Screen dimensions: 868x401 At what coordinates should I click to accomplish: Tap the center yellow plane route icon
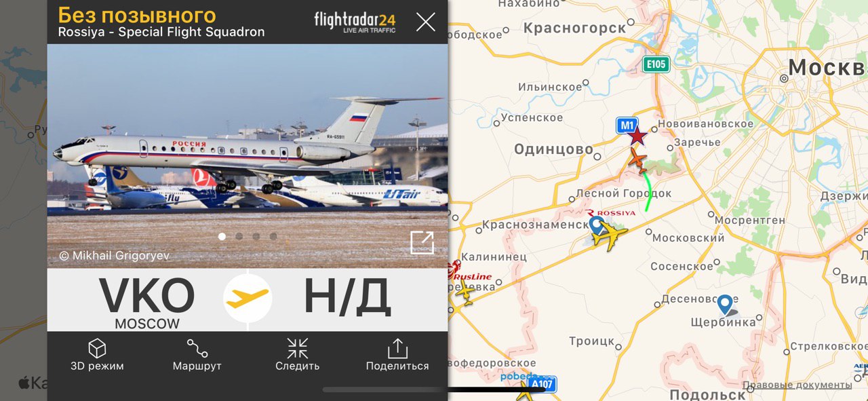[248, 298]
